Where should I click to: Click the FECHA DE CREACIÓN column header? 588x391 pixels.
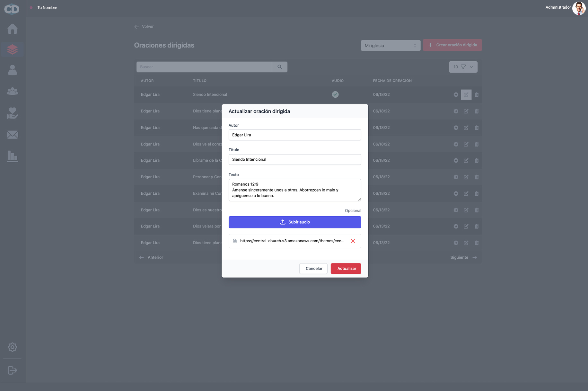[x=392, y=81]
